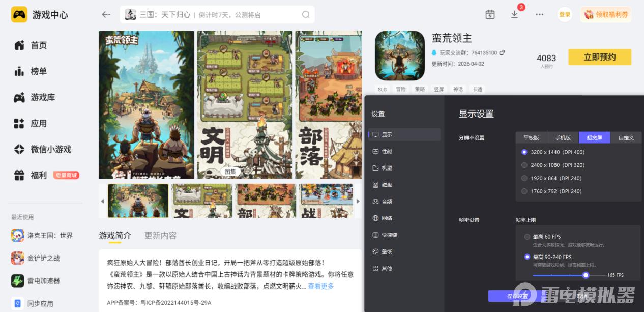Open 福利 in the sidebar
This screenshot has height=312, width=644.
39,175
